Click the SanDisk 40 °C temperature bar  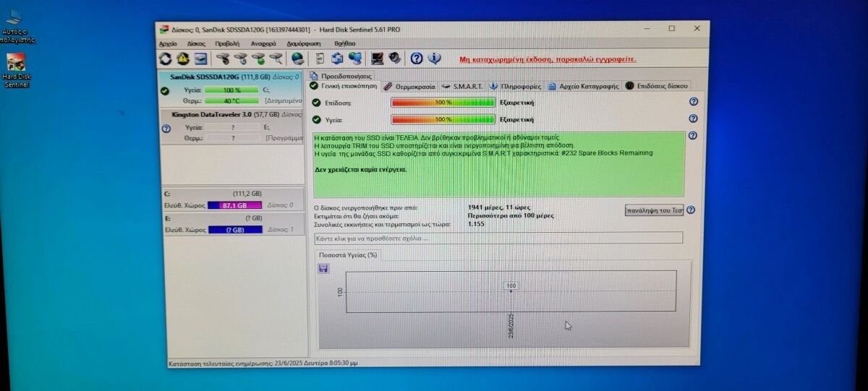231,101
